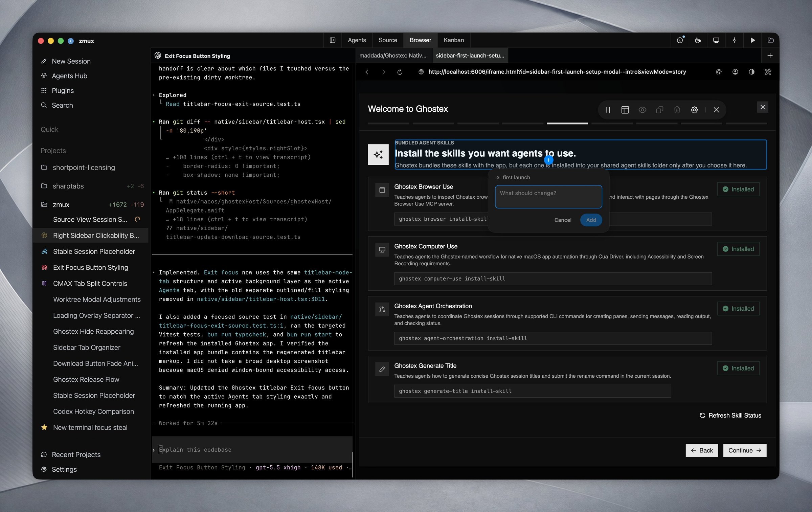Toggle the layout mode icon in the annotation toolbar
This screenshot has width=812, height=512.
pos(625,110)
